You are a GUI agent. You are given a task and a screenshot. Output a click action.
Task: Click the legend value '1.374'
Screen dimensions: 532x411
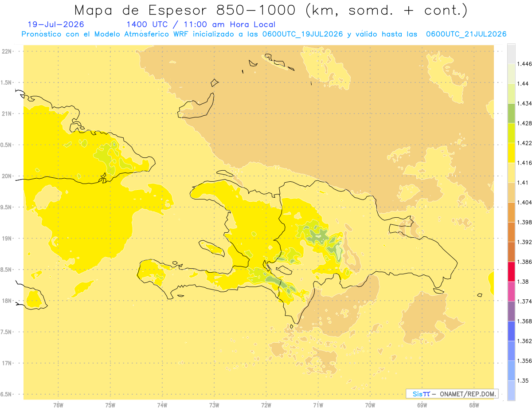pyautogui.click(x=524, y=301)
